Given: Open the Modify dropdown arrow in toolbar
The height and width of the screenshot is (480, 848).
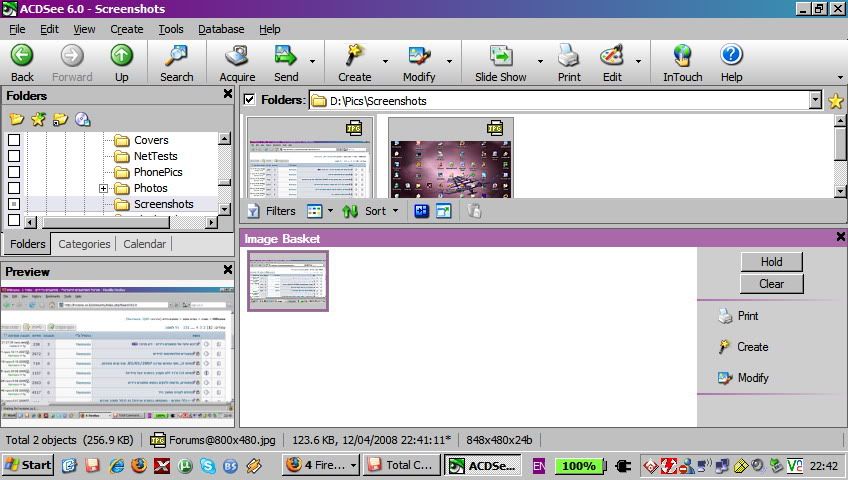Looking at the screenshot, I should (449, 61).
